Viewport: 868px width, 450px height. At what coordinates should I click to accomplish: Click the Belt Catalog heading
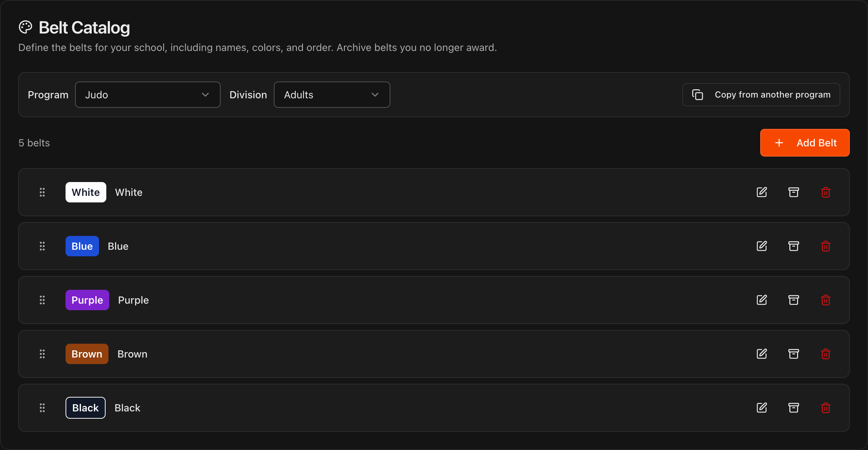pyautogui.click(x=84, y=28)
